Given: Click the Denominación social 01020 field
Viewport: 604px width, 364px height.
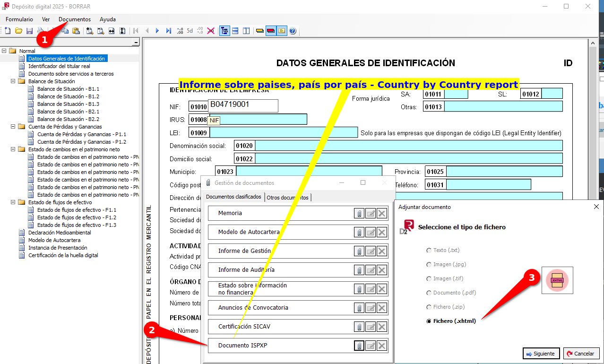Looking at the screenshot, I should point(409,146).
